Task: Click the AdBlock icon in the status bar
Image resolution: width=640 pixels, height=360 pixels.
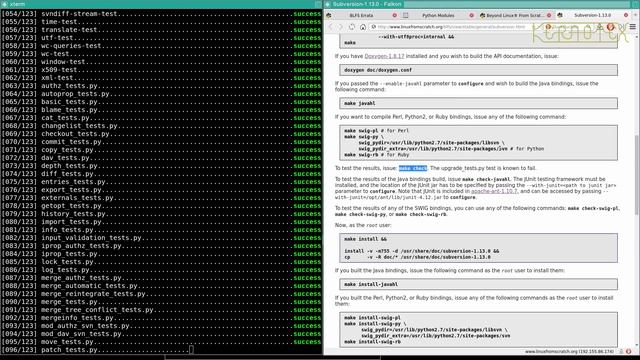Action: click(629, 351)
